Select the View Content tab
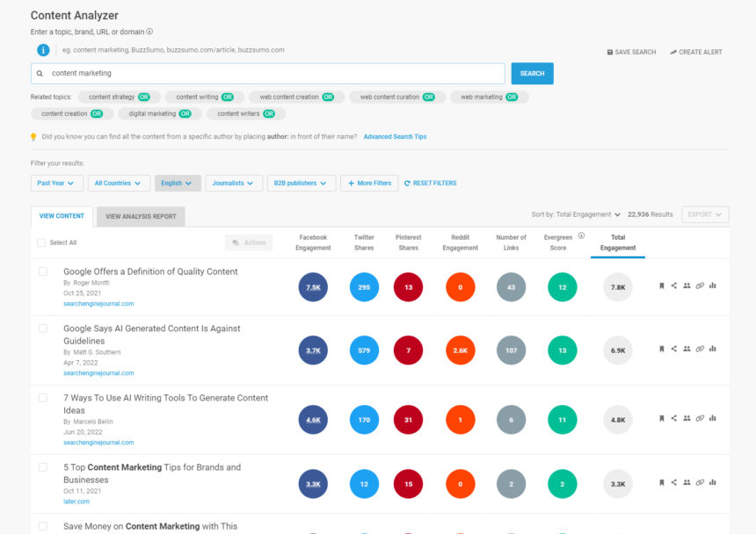 [62, 215]
